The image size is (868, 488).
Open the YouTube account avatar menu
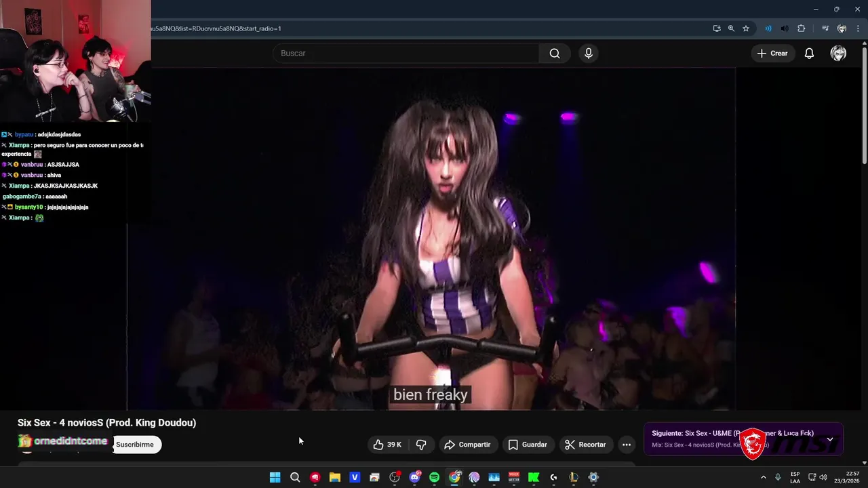point(838,54)
